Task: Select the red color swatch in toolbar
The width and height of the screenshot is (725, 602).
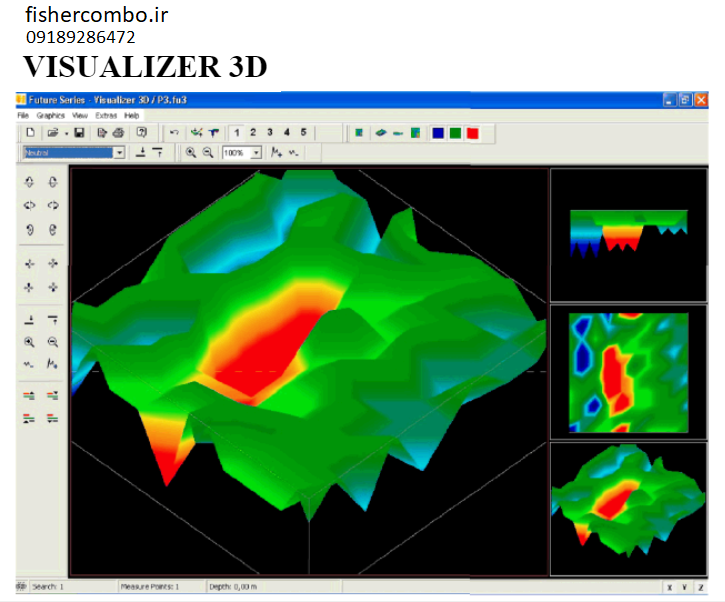Action: coord(472,132)
